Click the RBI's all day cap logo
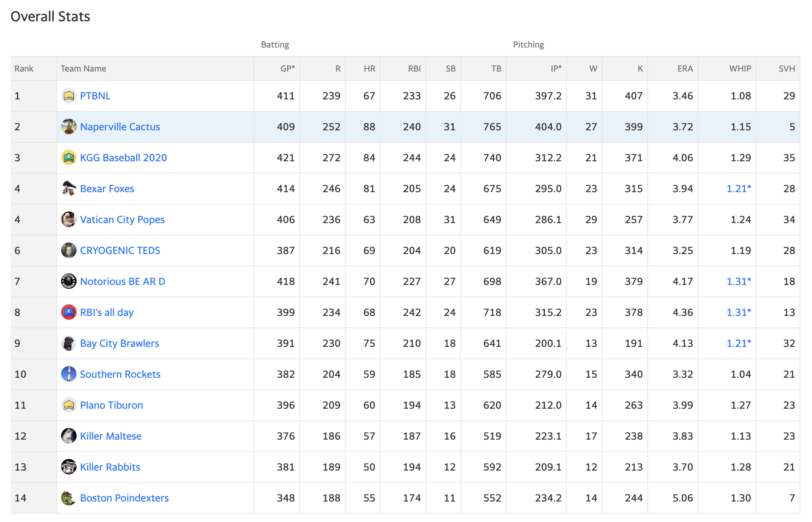 tap(69, 312)
